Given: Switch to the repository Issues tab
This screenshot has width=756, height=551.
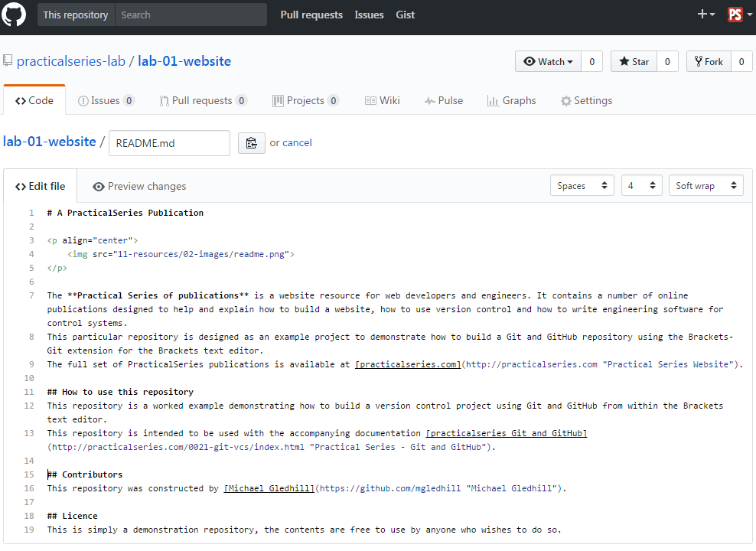Looking at the screenshot, I should click(x=106, y=100).
